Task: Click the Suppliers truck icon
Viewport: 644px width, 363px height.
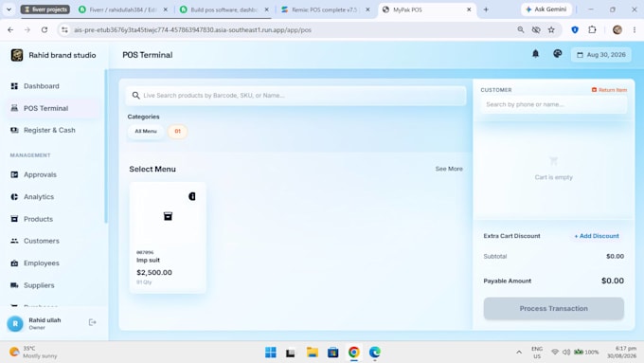Action: click(14, 285)
